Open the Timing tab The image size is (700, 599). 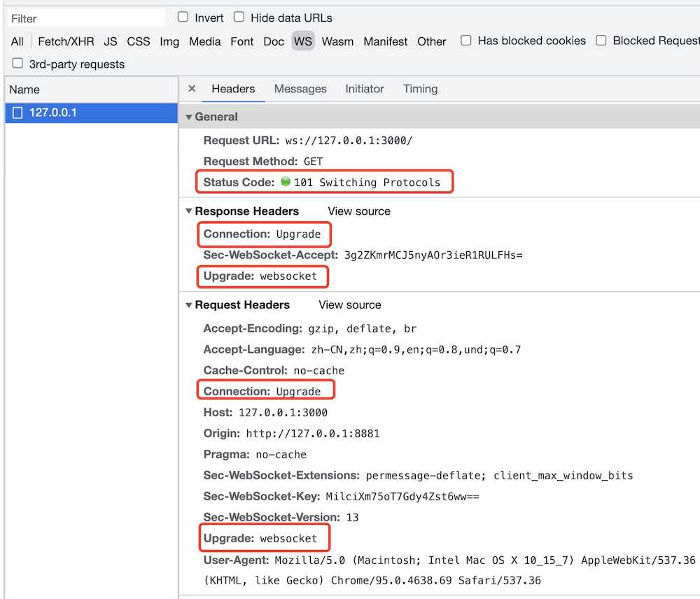coord(420,89)
